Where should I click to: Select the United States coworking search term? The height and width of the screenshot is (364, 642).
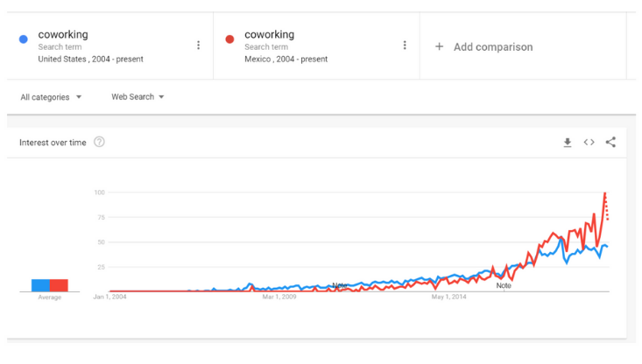point(63,35)
